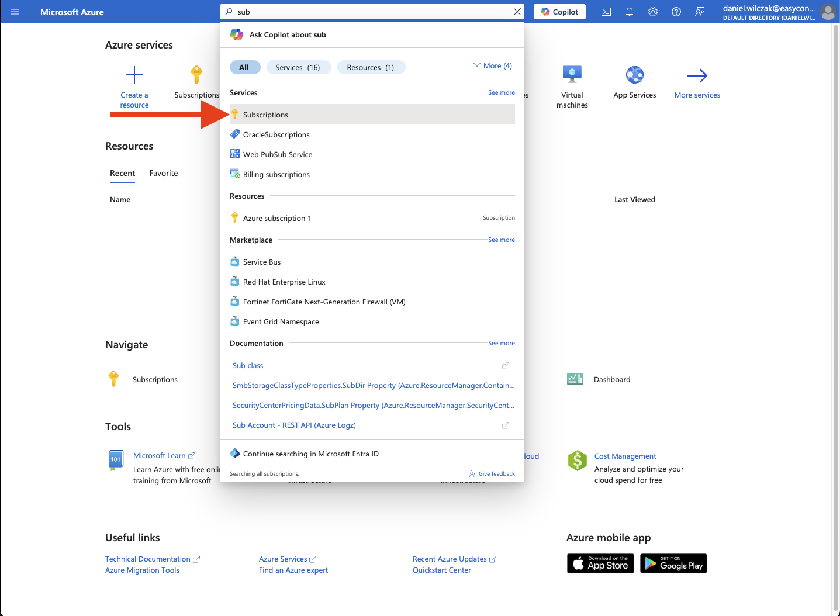840x616 pixels.
Task: Open the Azure subscription 1 resource
Action: click(x=372, y=218)
